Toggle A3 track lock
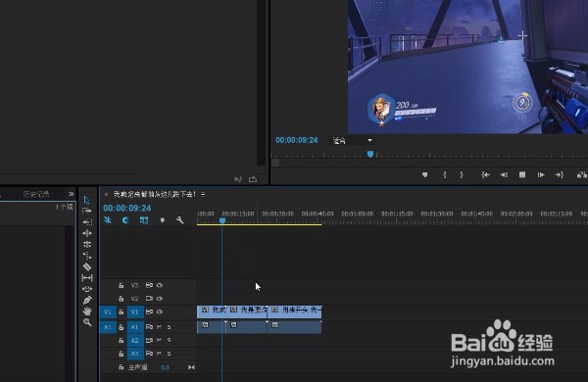The width and height of the screenshot is (588, 382). pos(122,354)
